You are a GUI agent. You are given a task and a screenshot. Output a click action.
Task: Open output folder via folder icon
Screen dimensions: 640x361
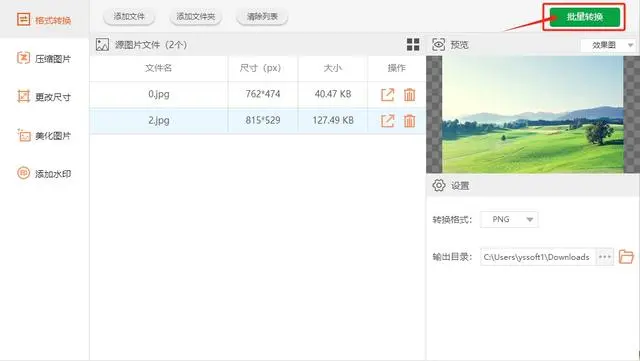click(626, 256)
